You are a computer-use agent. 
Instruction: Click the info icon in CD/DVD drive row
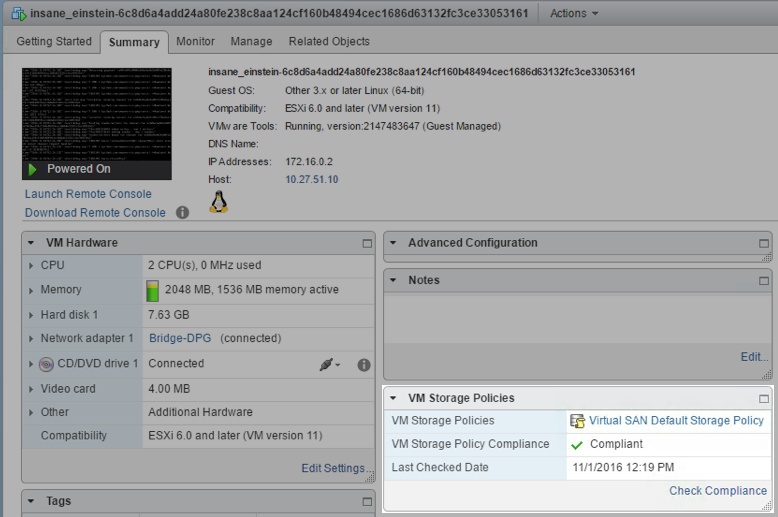[x=364, y=365]
